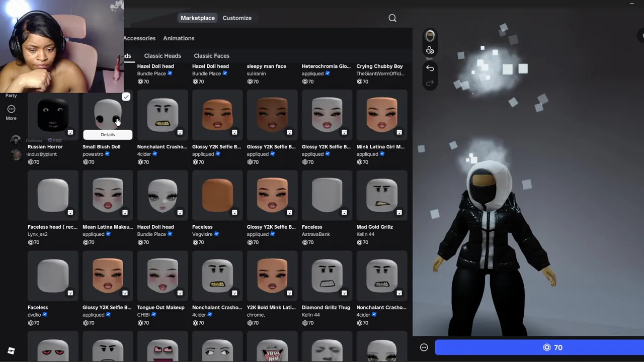Click the avatar head view icon
Viewport: 644px width, 362px height.
click(430, 36)
